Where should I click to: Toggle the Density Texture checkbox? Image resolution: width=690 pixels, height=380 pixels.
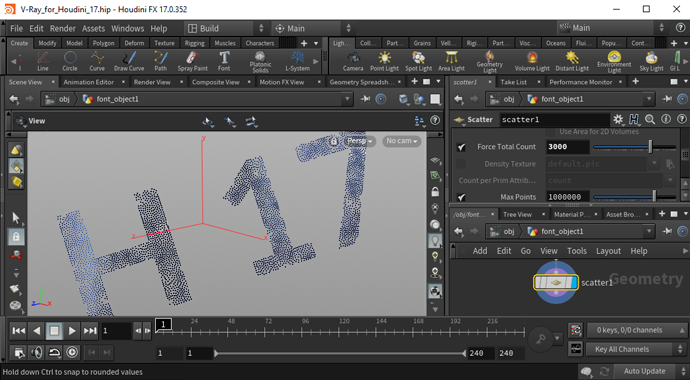coord(461,164)
